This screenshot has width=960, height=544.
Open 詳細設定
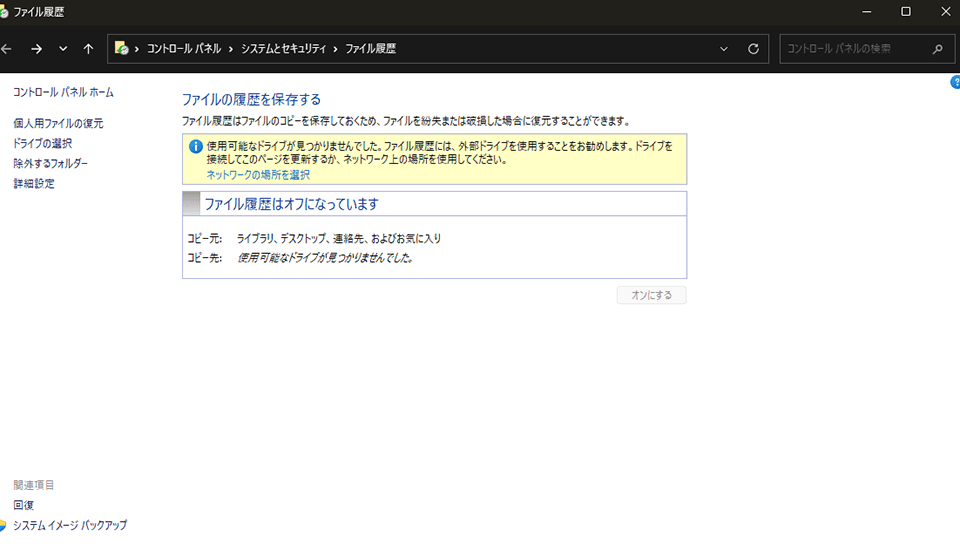(x=34, y=184)
